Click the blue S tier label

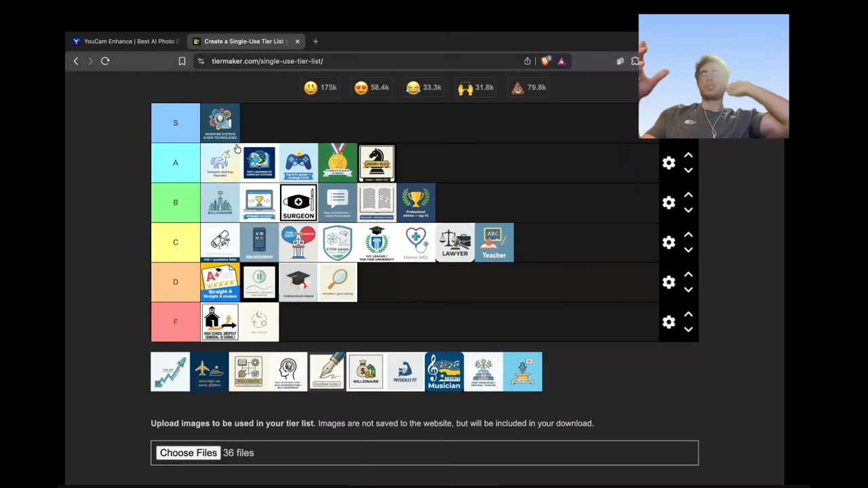pos(176,123)
